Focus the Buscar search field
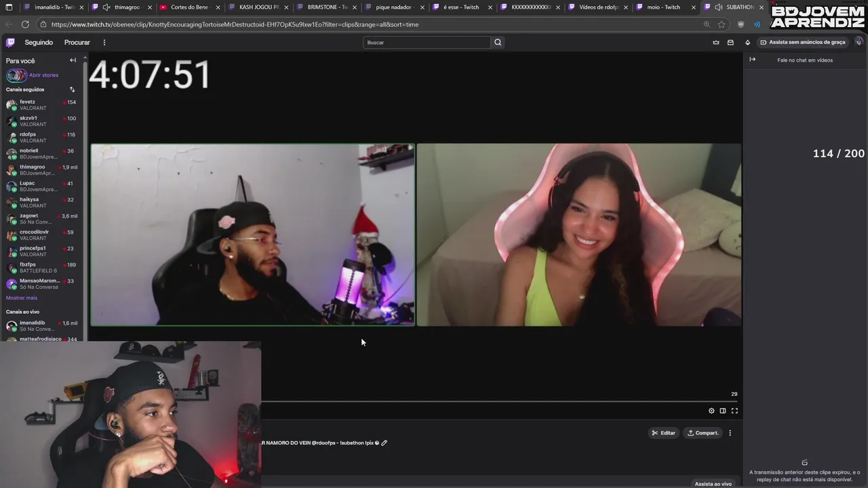The image size is (868, 488). tap(427, 42)
